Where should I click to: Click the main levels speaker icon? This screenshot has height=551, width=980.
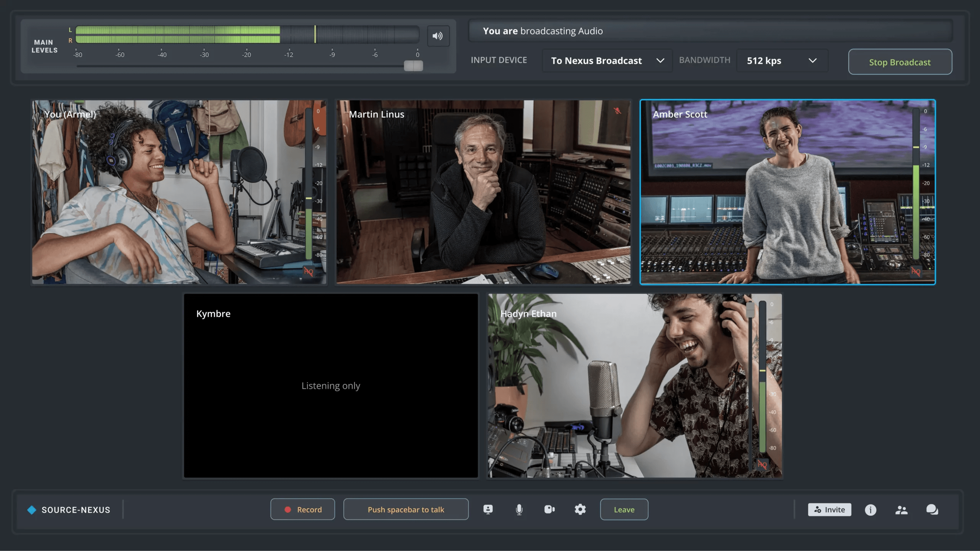[x=438, y=36]
